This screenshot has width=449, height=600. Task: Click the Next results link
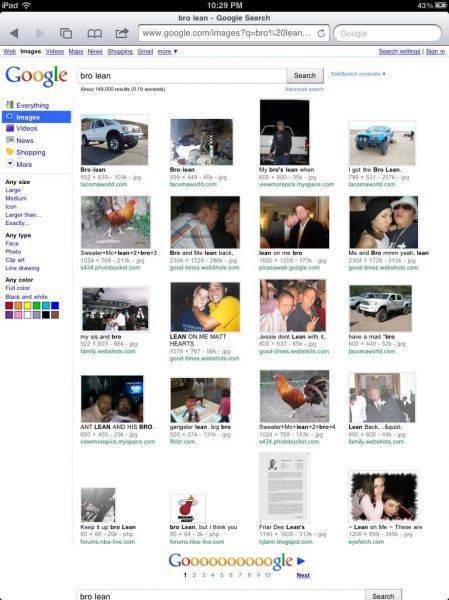pos(303,575)
